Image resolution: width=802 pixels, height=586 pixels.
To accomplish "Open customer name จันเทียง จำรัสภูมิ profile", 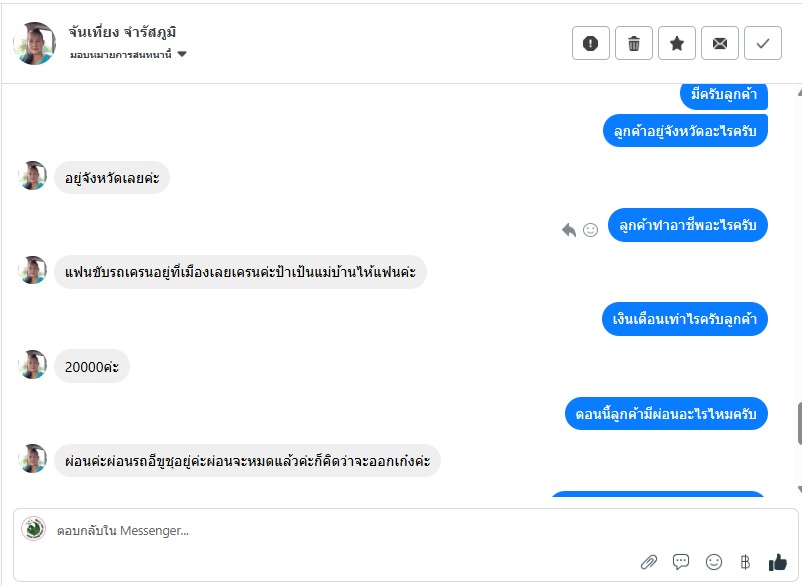I will pyautogui.click(x=122, y=32).
